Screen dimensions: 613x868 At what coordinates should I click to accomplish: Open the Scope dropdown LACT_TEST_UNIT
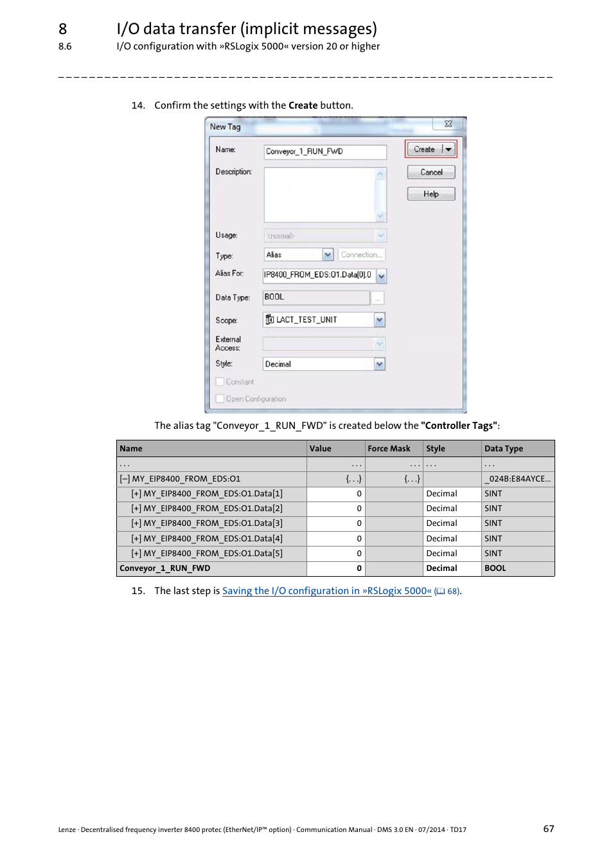click(379, 320)
